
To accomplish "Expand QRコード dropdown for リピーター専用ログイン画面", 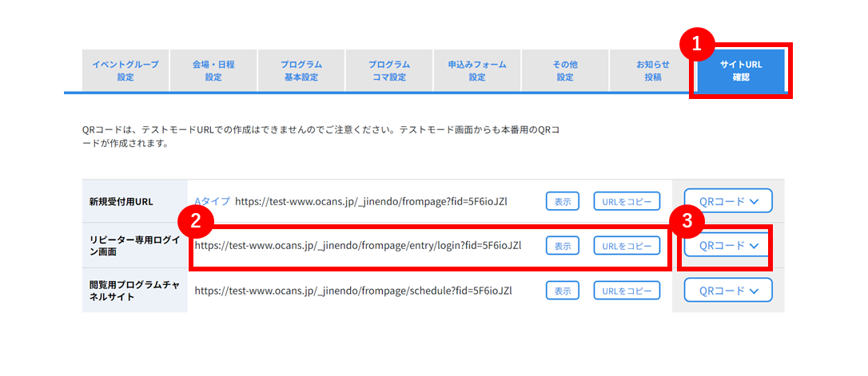I will [728, 246].
